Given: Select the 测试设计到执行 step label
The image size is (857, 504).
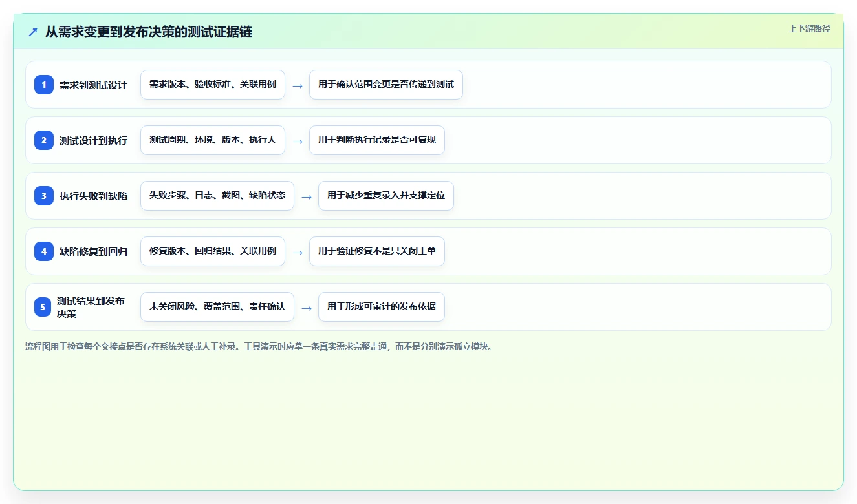Looking at the screenshot, I should [x=93, y=140].
